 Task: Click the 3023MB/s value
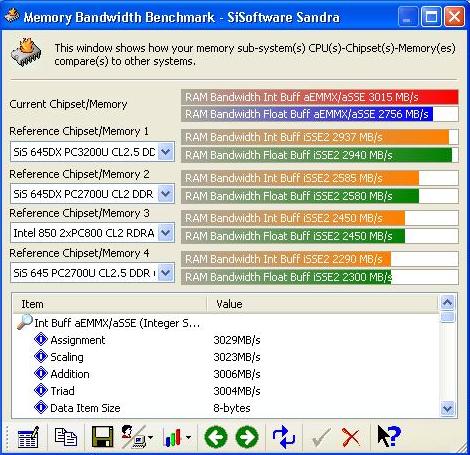point(237,357)
